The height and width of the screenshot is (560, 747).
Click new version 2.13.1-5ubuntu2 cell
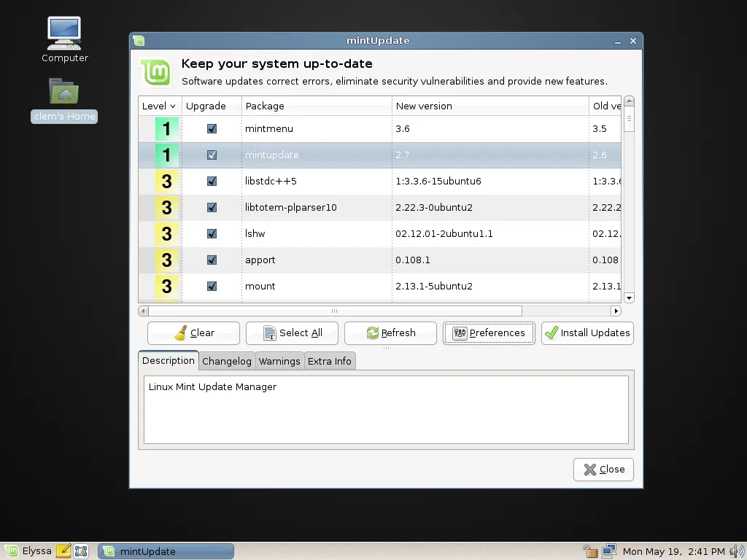434,286
